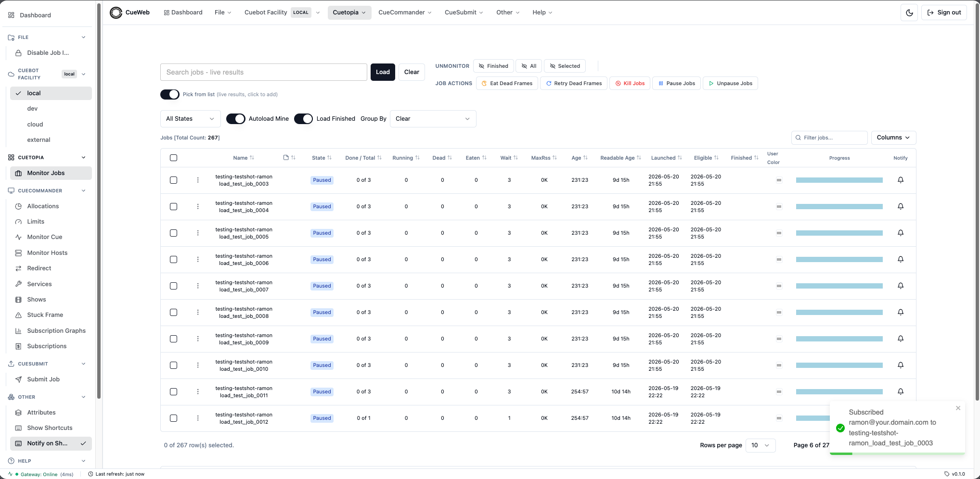
Task: Select checkbox for load_test_job_0009
Action: 174,339
